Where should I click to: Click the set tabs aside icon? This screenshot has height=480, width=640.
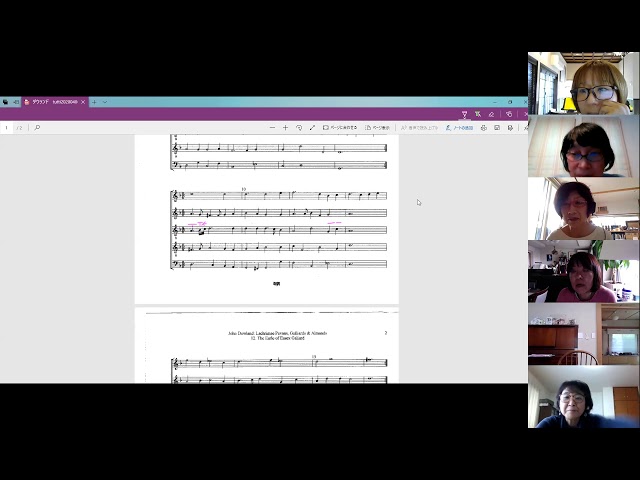[16, 102]
